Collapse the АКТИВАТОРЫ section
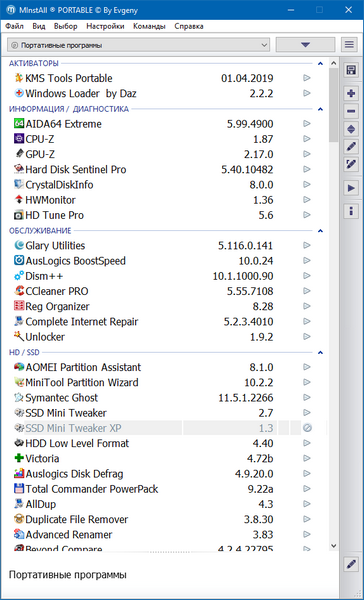364x600 pixels. (x=320, y=63)
